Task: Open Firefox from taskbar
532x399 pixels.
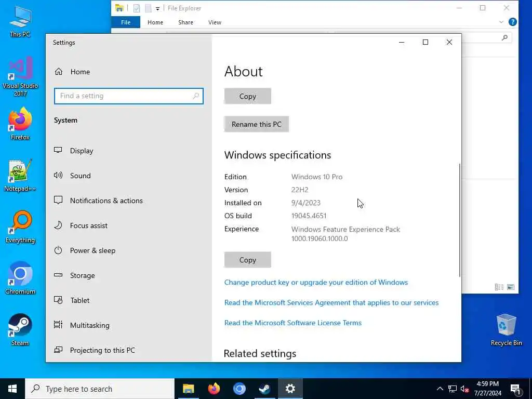Action: click(214, 389)
